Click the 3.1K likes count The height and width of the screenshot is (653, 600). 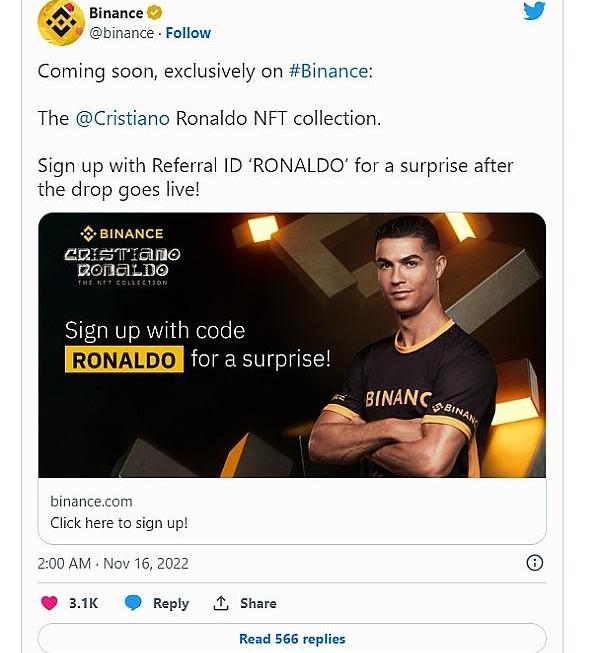click(x=83, y=603)
